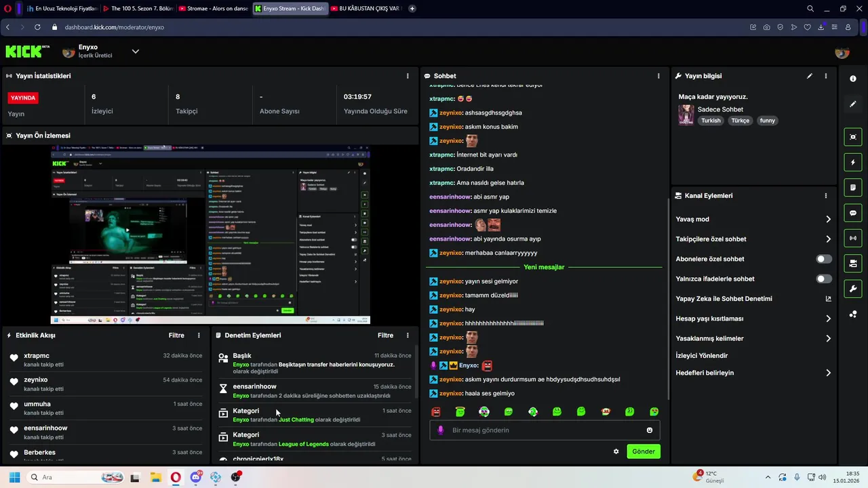868x488 pixels.
Task: Open chat settings gear beside Gönder
Action: coord(616,451)
